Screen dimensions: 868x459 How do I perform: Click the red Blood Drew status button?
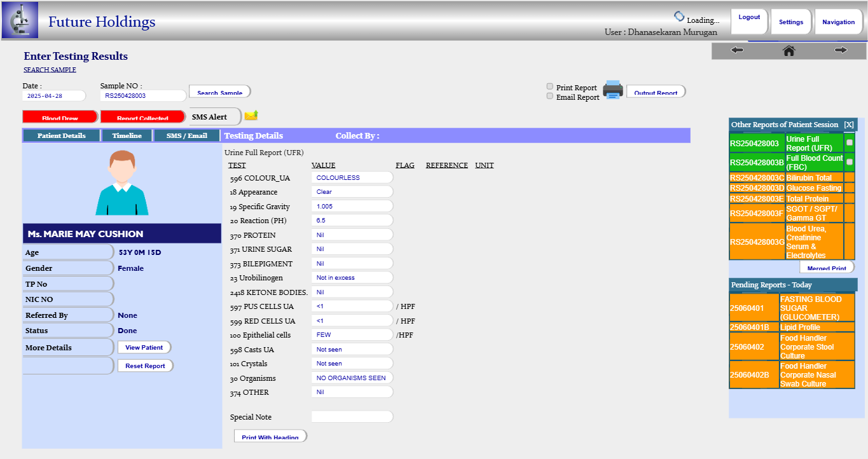click(x=60, y=117)
